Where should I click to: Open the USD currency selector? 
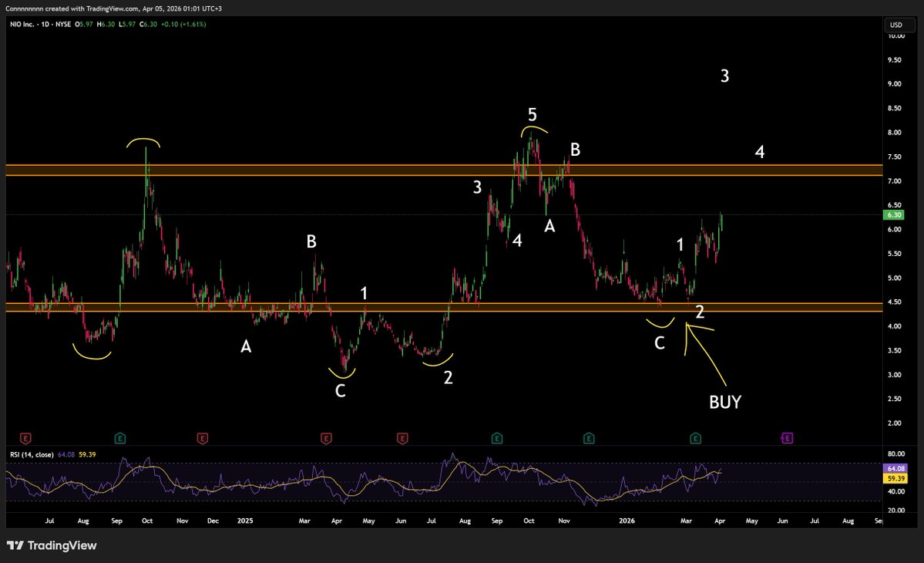[x=900, y=25]
